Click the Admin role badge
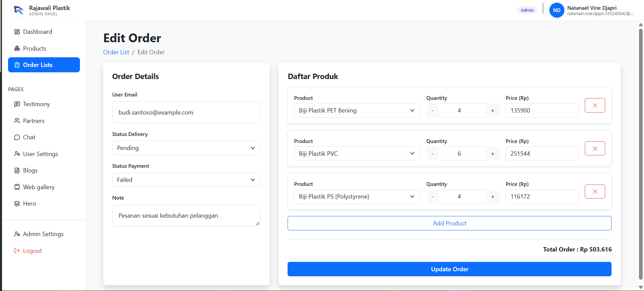644x291 pixels. click(527, 10)
